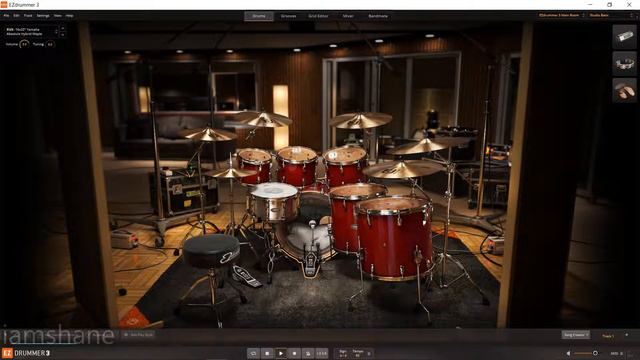The width and height of the screenshot is (640, 360).
Task: Open the MIDI settings in the bottom bar
Action: tap(616, 353)
